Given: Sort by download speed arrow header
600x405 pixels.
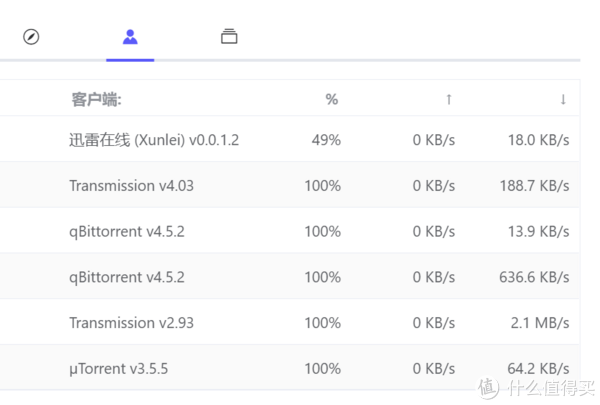Looking at the screenshot, I should click(x=563, y=99).
